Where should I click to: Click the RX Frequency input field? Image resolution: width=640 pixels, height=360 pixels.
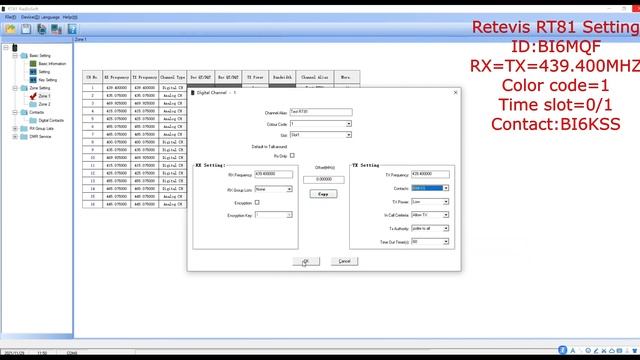point(273,174)
